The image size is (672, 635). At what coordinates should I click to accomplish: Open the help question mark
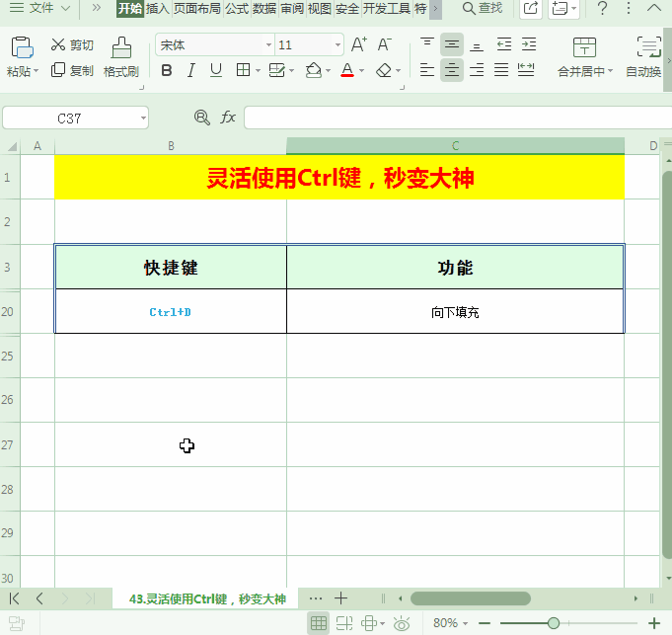tap(602, 8)
